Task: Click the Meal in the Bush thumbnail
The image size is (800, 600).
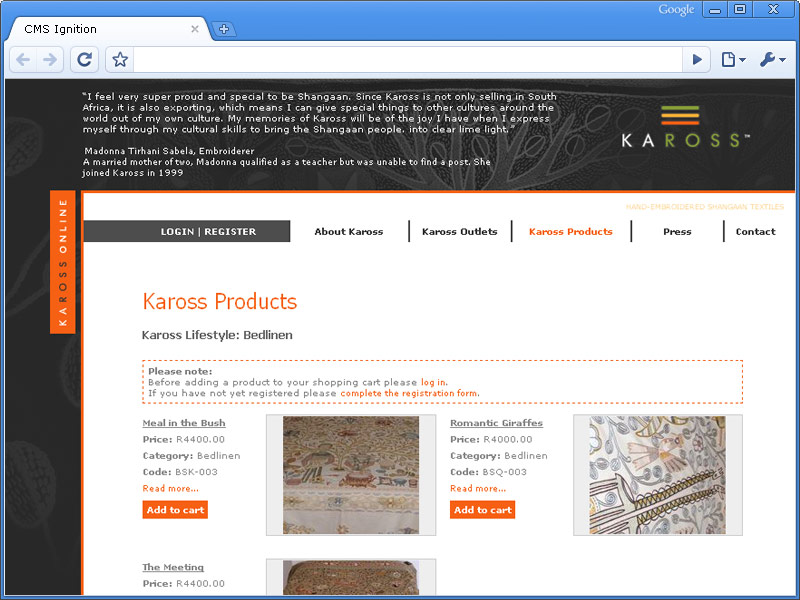Action: click(351, 475)
